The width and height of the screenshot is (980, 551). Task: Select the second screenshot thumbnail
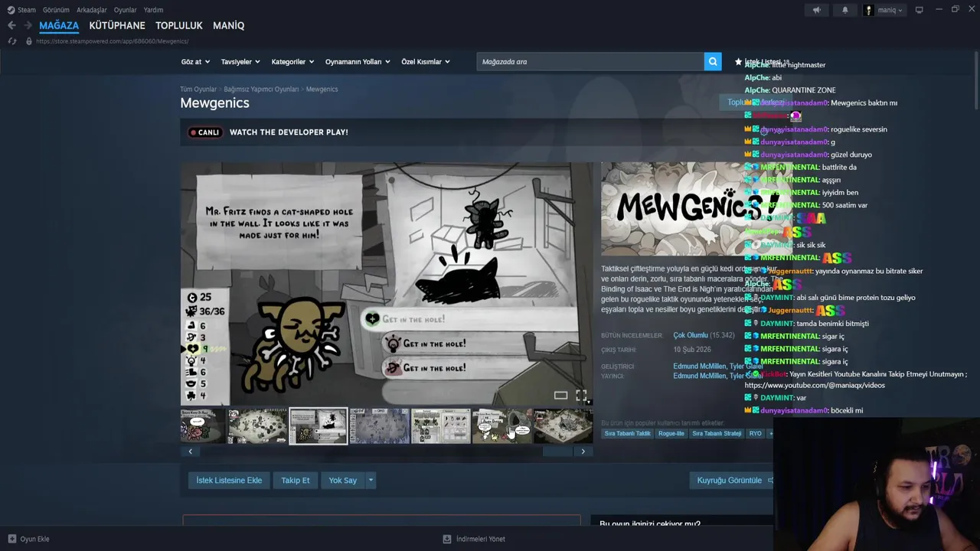pyautogui.click(x=257, y=426)
